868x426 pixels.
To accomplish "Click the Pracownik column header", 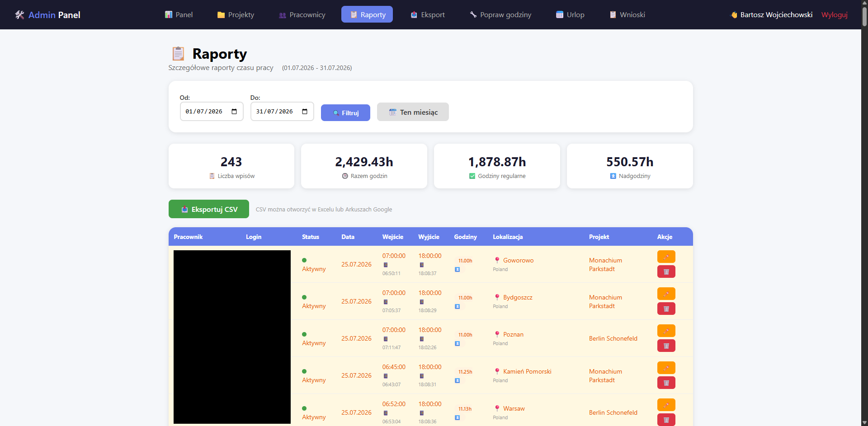I will (x=188, y=237).
